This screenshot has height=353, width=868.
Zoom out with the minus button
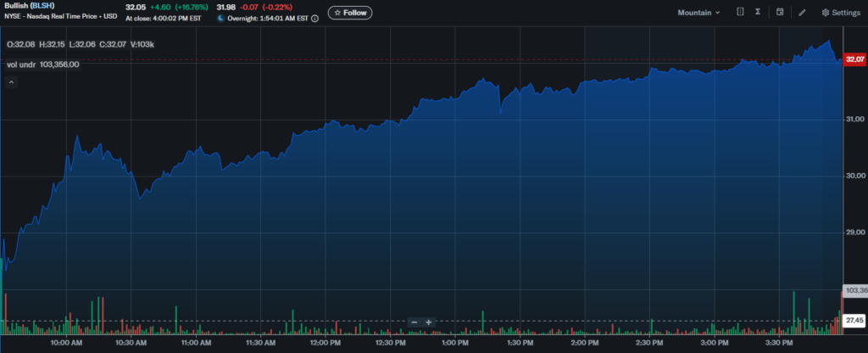click(x=415, y=322)
